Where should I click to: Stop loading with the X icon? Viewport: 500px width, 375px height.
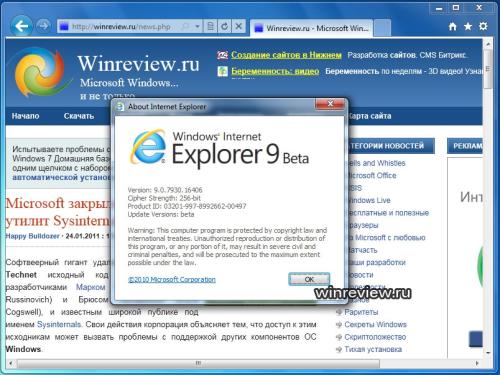[x=239, y=26]
